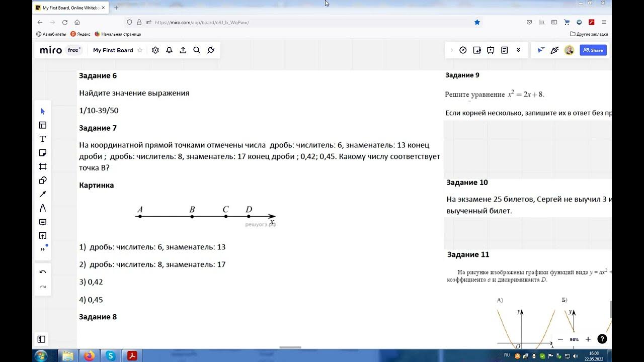
Task: Select the Text tool
Action: 43,139
